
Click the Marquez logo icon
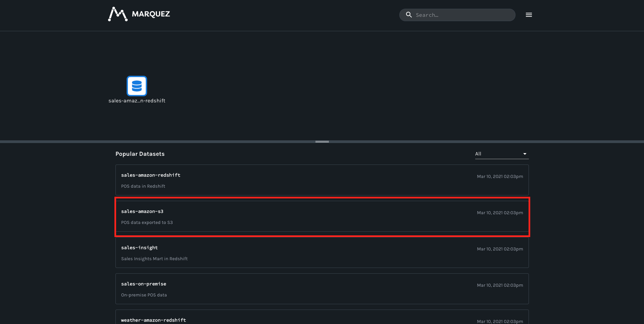pyautogui.click(x=117, y=14)
